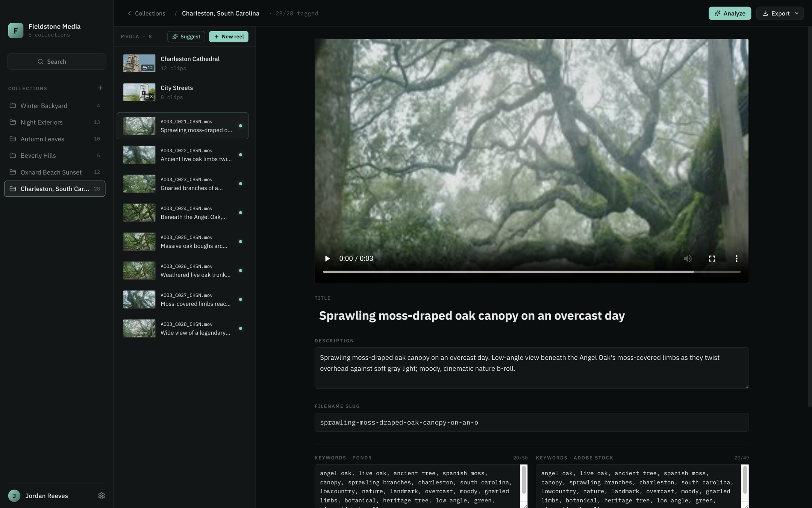Create a new reel with New reel button
Screen dimensions: 812x508
point(229,37)
